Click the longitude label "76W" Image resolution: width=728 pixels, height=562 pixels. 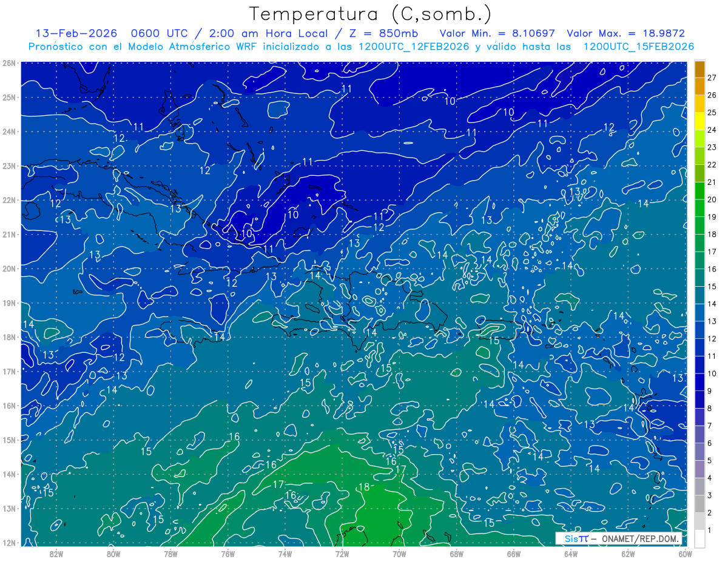click(227, 554)
